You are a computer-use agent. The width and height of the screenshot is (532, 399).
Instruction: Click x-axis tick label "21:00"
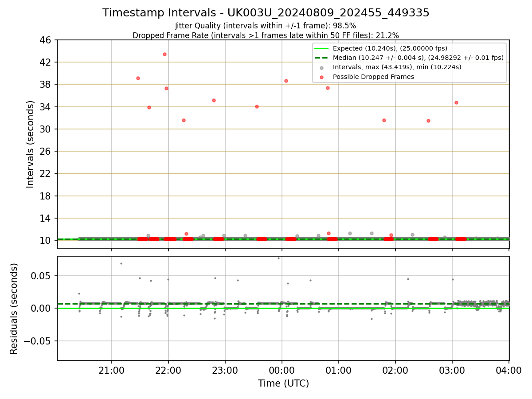click(112, 370)
